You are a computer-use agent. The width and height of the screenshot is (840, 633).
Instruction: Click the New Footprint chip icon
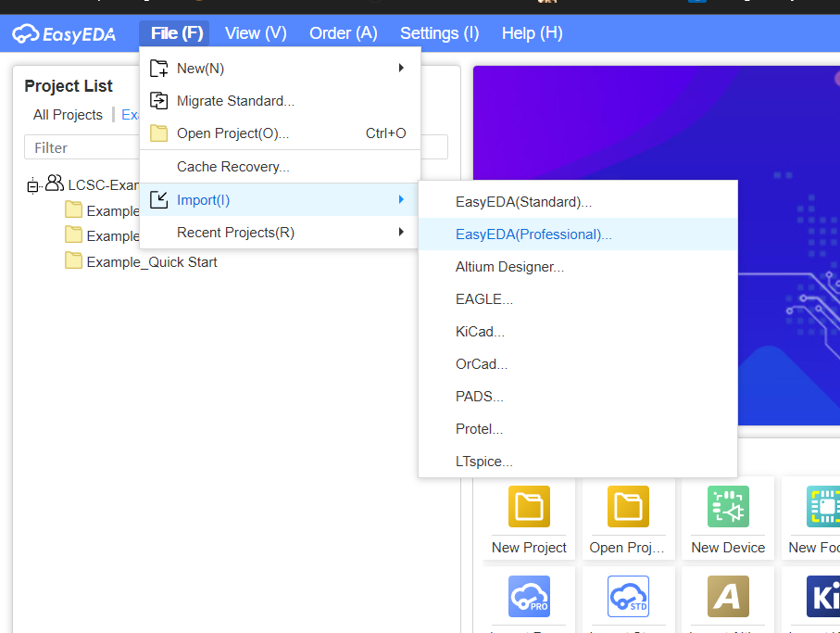pos(823,507)
